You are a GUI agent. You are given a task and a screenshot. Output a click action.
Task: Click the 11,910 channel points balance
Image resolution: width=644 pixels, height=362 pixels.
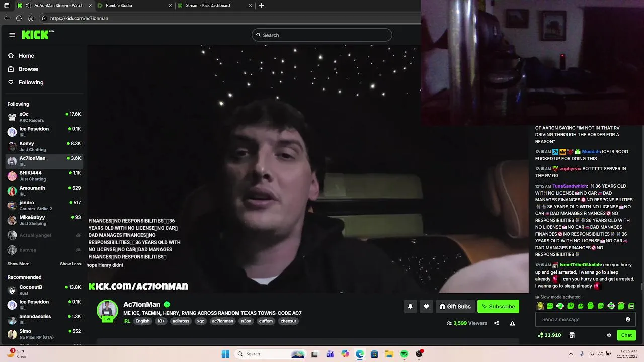coord(549,335)
